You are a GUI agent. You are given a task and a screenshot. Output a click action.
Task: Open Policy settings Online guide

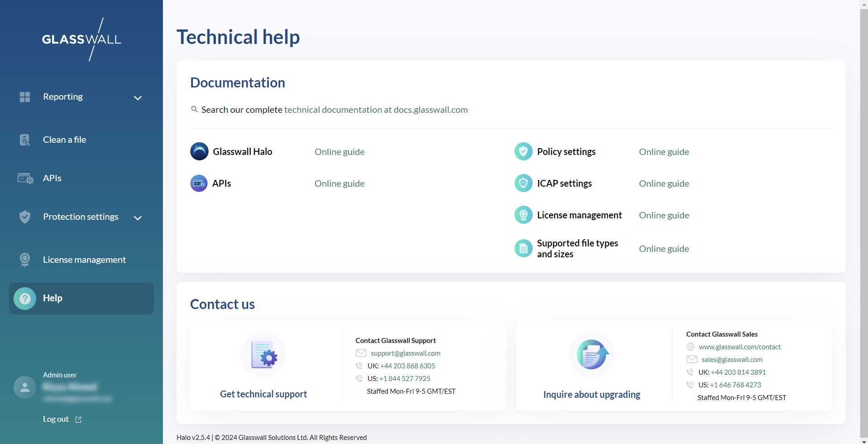point(664,152)
